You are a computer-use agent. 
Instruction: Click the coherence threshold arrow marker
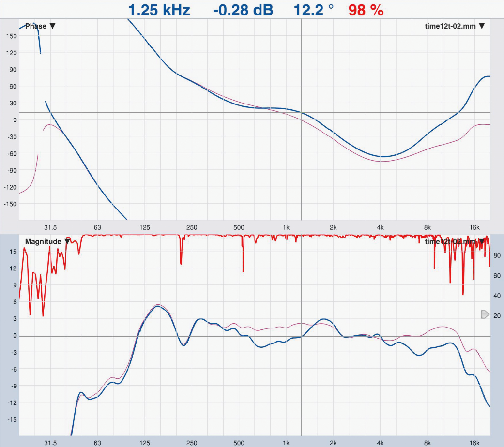tap(485, 314)
